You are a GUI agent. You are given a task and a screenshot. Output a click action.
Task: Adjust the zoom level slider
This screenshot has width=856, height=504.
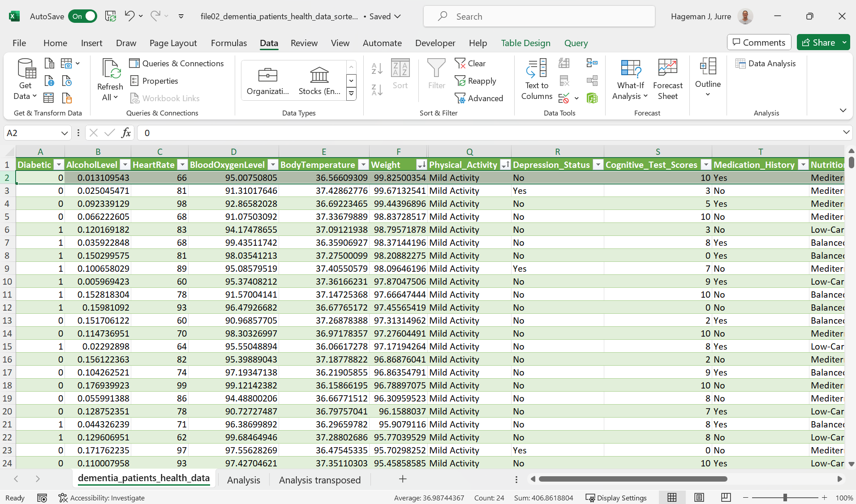click(x=785, y=498)
